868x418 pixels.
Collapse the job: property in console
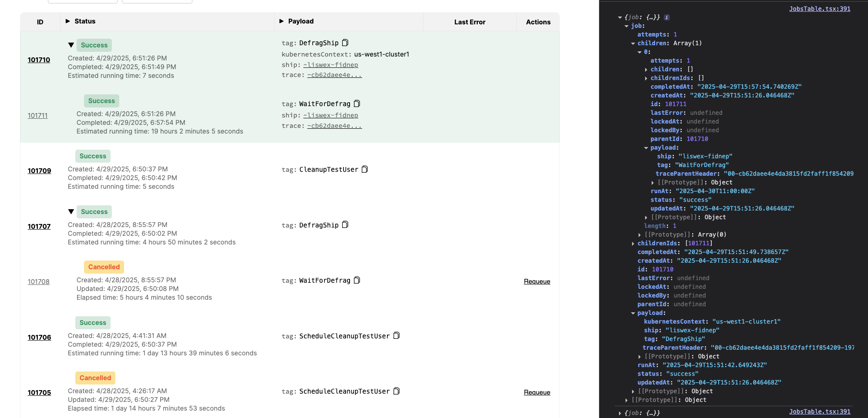click(x=626, y=26)
